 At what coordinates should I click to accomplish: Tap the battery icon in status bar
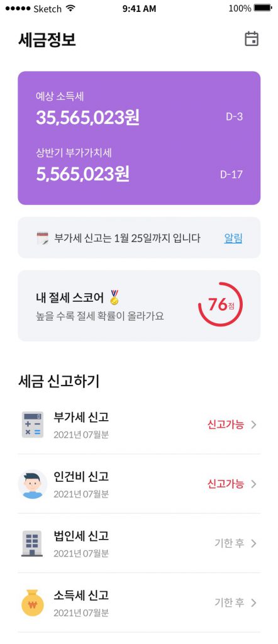coord(263,8)
